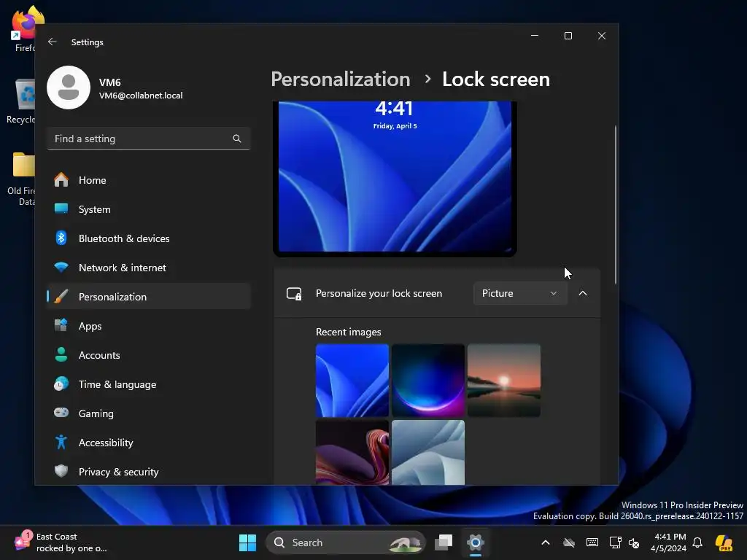747x560 pixels.
Task: Click the Personalization paintbrush icon
Action: (61, 297)
